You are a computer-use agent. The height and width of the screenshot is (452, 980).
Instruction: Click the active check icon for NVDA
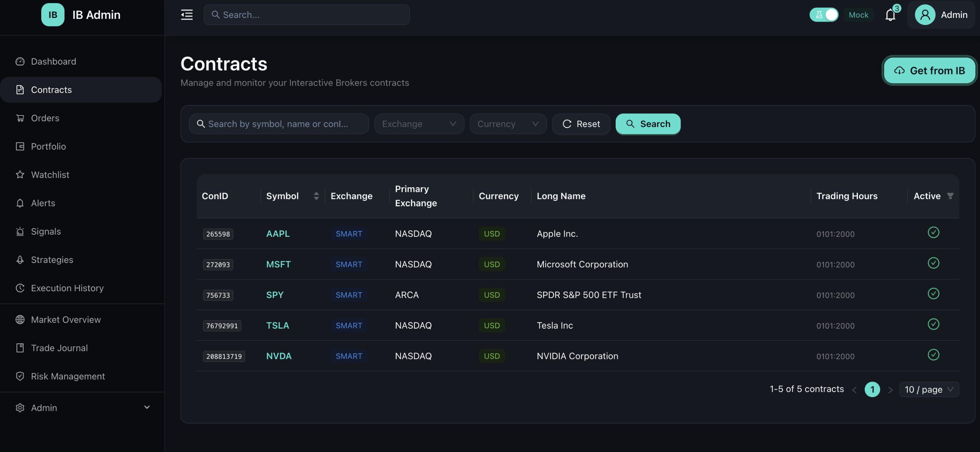point(933,355)
